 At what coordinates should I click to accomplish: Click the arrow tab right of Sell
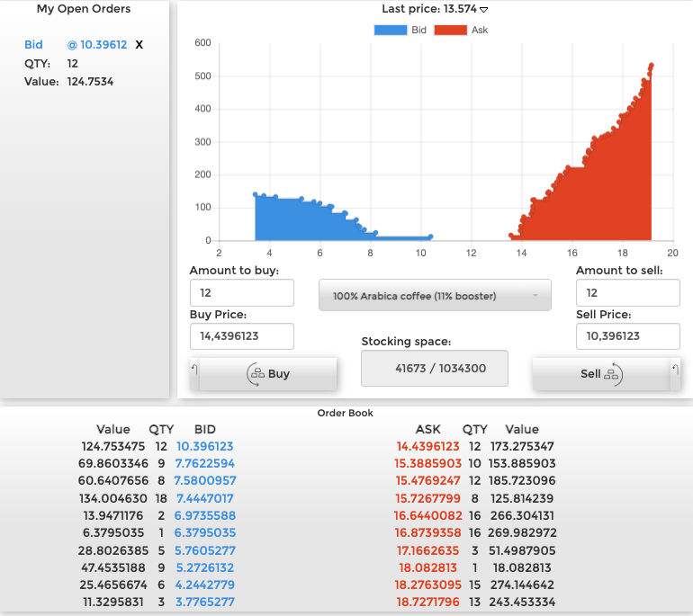point(675,374)
